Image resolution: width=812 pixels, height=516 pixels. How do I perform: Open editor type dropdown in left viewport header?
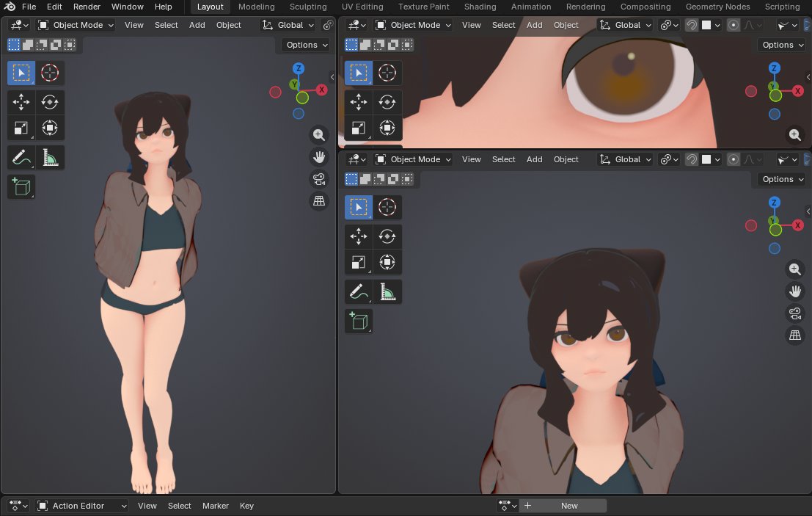(20, 25)
